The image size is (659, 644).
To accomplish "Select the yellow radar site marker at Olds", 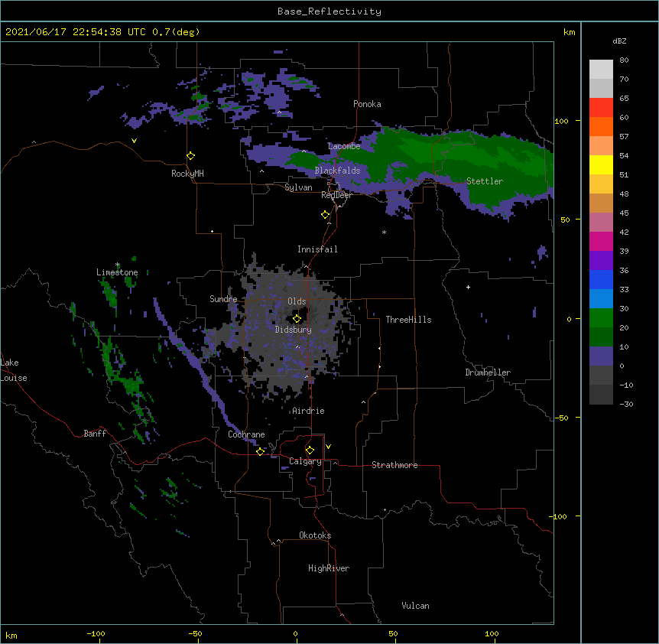I will 297,319.
